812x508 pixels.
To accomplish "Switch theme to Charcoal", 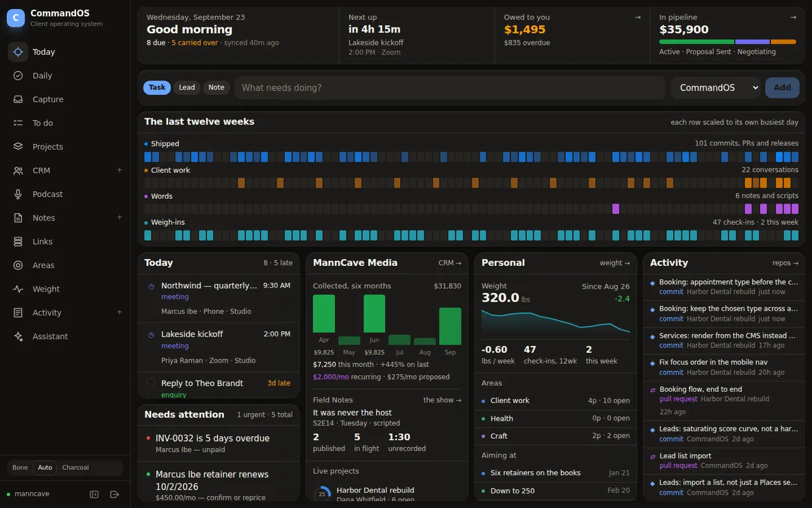I will pos(75,467).
